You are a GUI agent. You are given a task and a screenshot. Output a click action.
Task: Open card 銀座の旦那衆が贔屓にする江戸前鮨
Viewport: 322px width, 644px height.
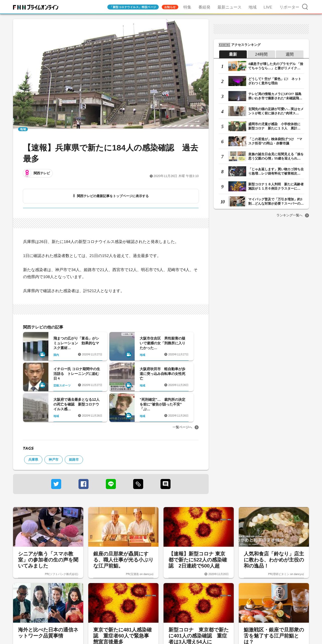tap(123, 542)
